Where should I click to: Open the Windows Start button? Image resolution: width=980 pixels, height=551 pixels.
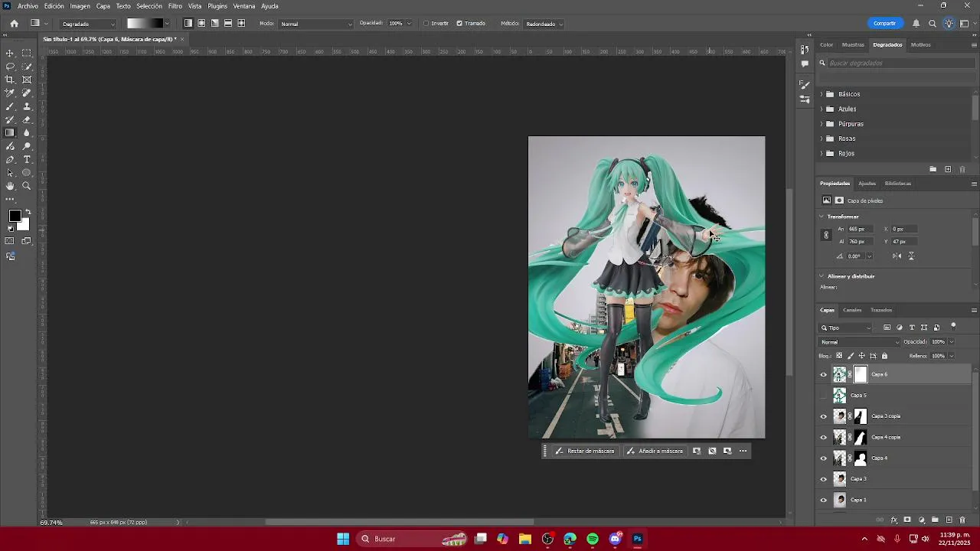point(343,539)
